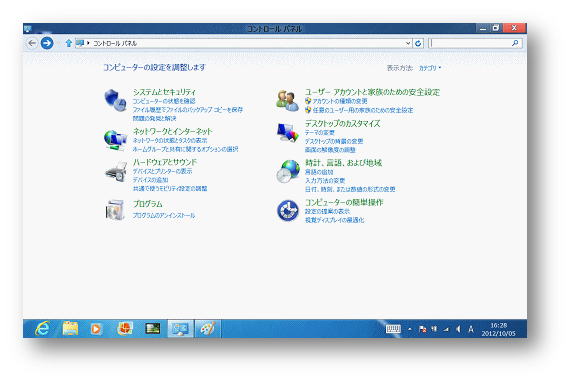Screen dimensions: 569x380
Task: Open the Programs category icon
Action: (115, 210)
